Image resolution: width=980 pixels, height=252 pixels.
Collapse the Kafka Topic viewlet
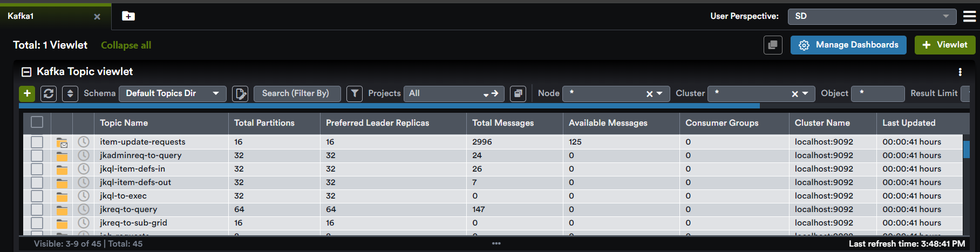click(x=26, y=72)
